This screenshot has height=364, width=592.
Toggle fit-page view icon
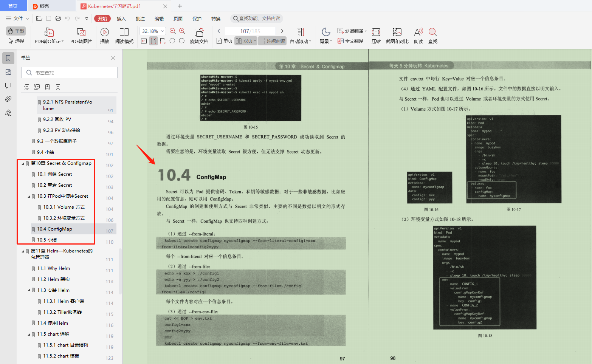click(x=153, y=41)
